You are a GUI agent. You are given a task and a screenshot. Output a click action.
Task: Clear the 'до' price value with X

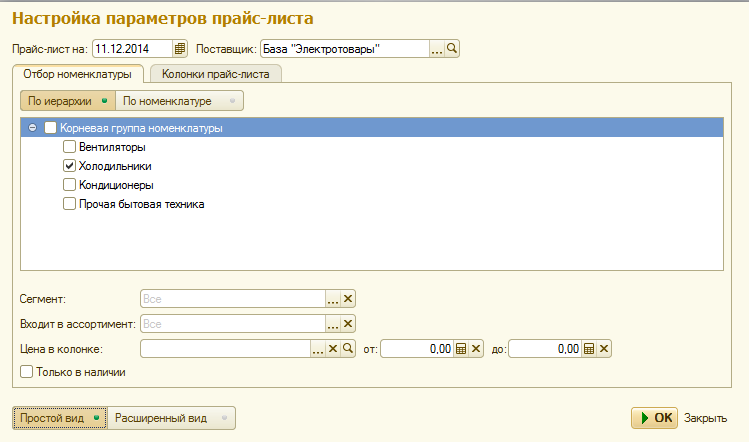(x=604, y=349)
